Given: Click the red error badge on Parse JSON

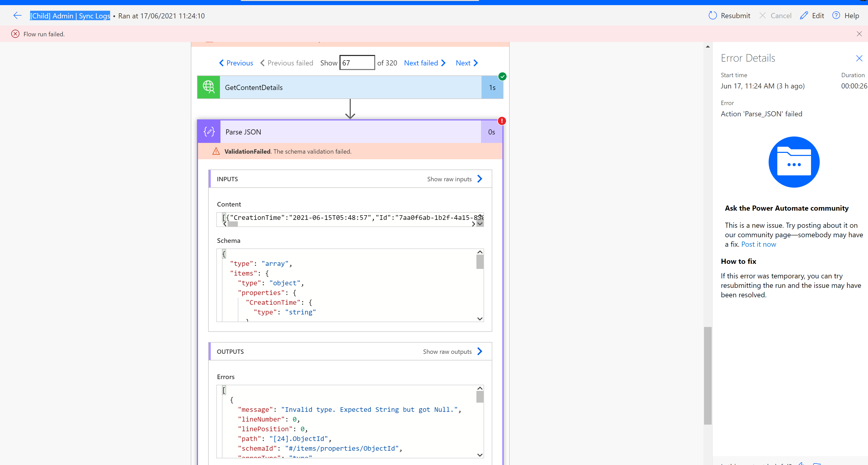Looking at the screenshot, I should tap(502, 121).
